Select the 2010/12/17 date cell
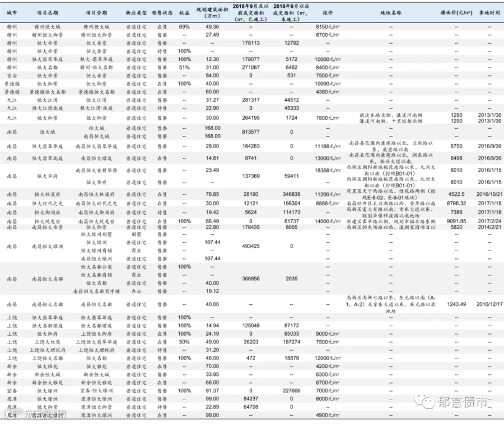This screenshot has height=424, width=504. (x=489, y=304)
